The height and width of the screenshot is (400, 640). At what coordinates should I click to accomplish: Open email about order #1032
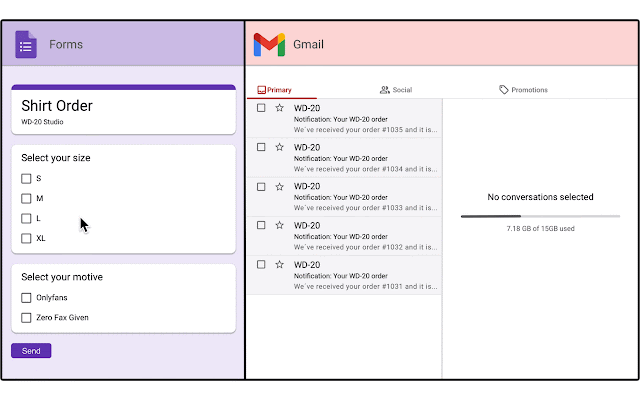(344, 236)
